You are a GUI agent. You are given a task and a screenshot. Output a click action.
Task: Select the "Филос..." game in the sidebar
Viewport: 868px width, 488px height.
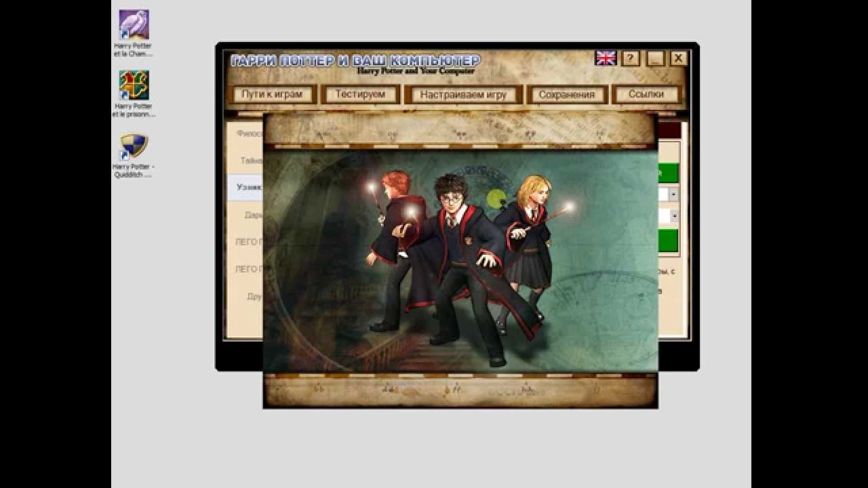(x=245, y=134)
